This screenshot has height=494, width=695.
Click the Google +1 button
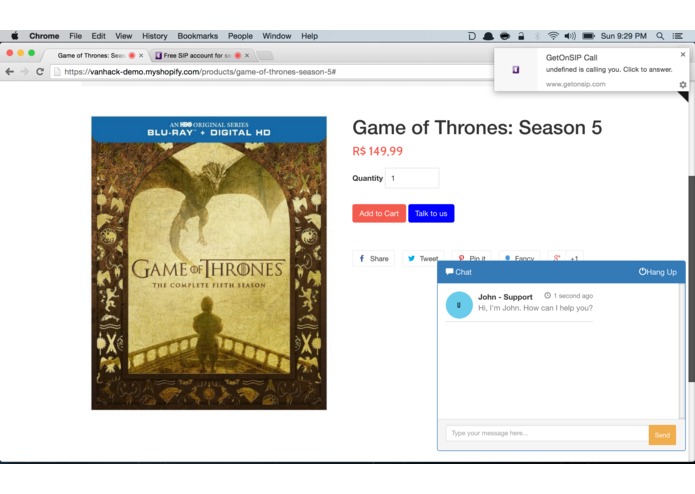click(566, 256)
